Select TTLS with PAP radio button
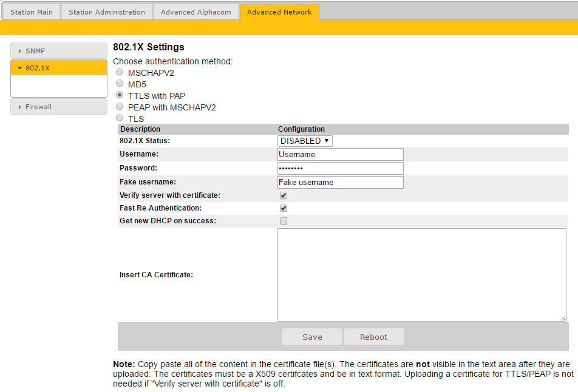This screenshot has width=578, height=392. [120, 95]
